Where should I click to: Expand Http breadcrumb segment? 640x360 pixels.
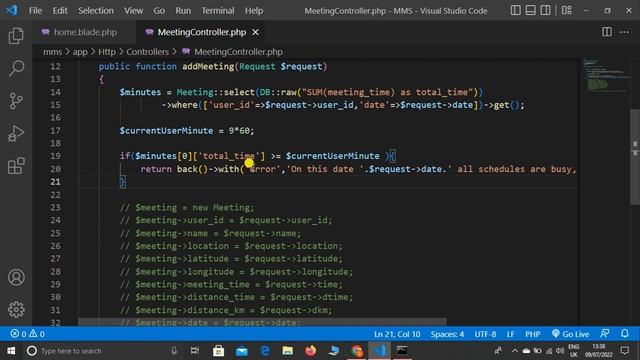[x=107, y=52]
